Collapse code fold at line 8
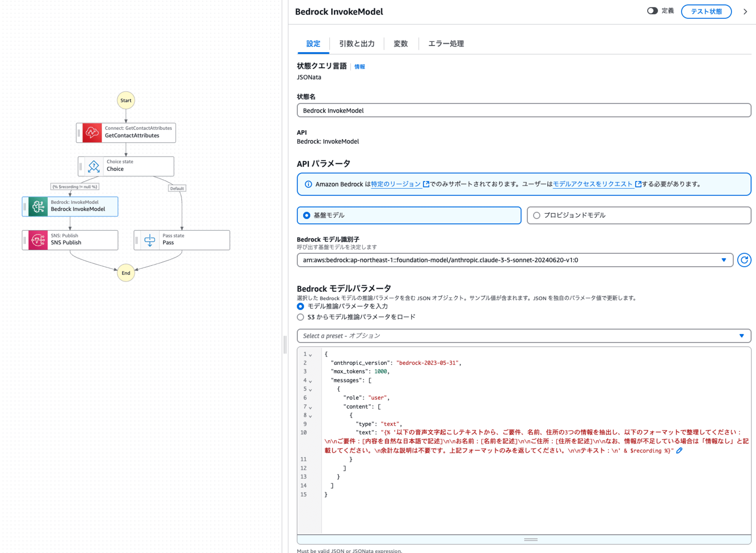 click(310, 416)
